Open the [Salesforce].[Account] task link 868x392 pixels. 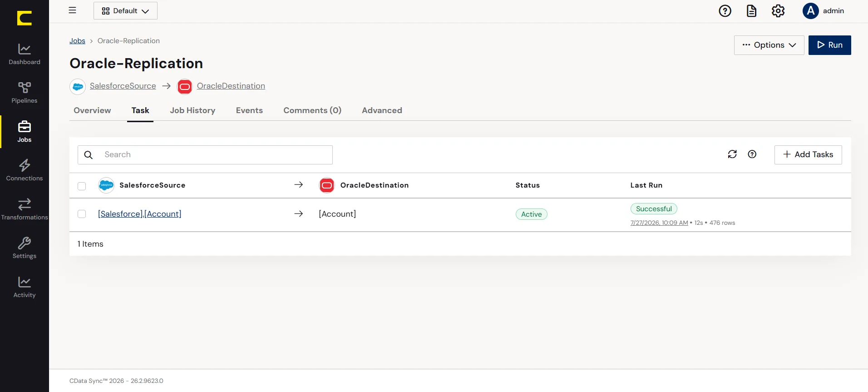(140, 214)
